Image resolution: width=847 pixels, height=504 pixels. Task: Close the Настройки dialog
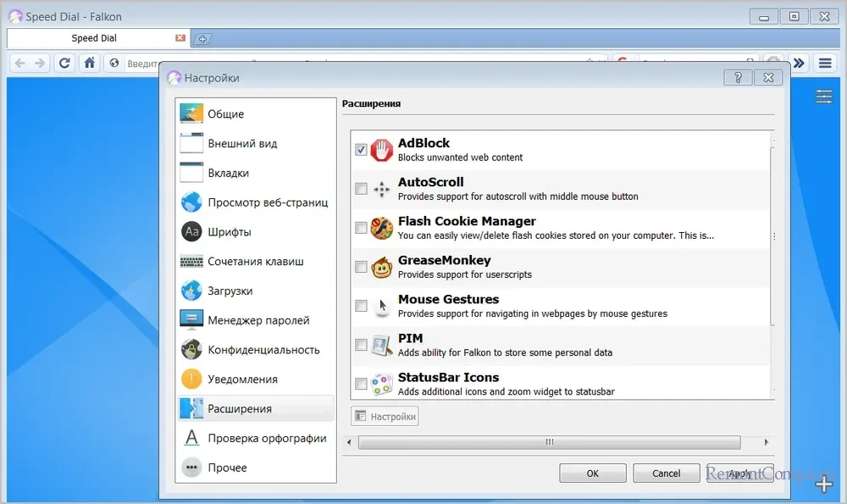[768, 78]
